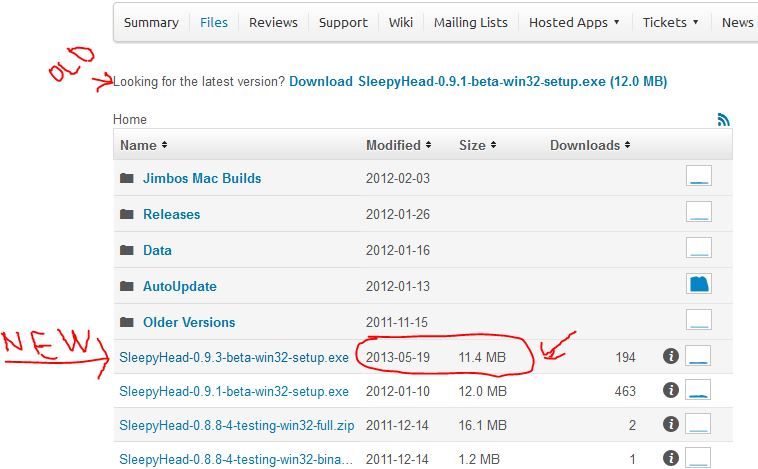Image resolution: width=758 pixels, height=469 pixels.
Task: Sort files by Name column
Action: point(144,145)
